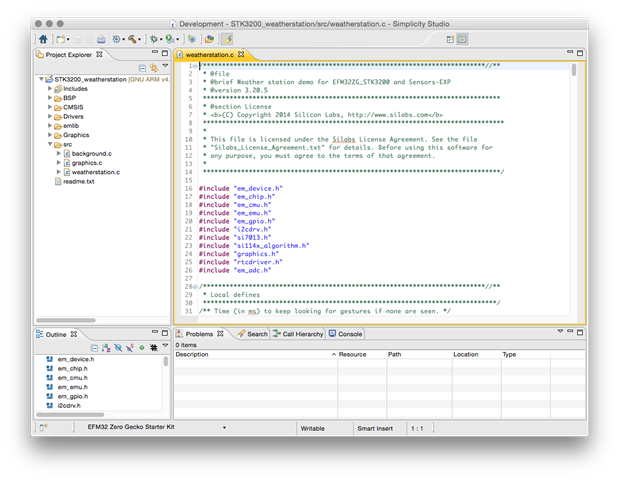619x480 pixels.
Task: Click the Open Perspective icon
Action: tap(450, 39)
